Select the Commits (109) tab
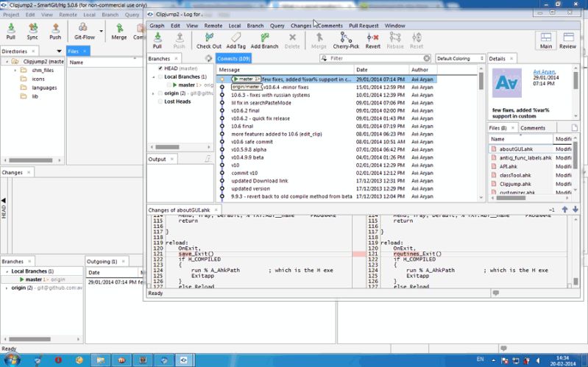The height and width of the screenshot is (367, 588). 233,59
